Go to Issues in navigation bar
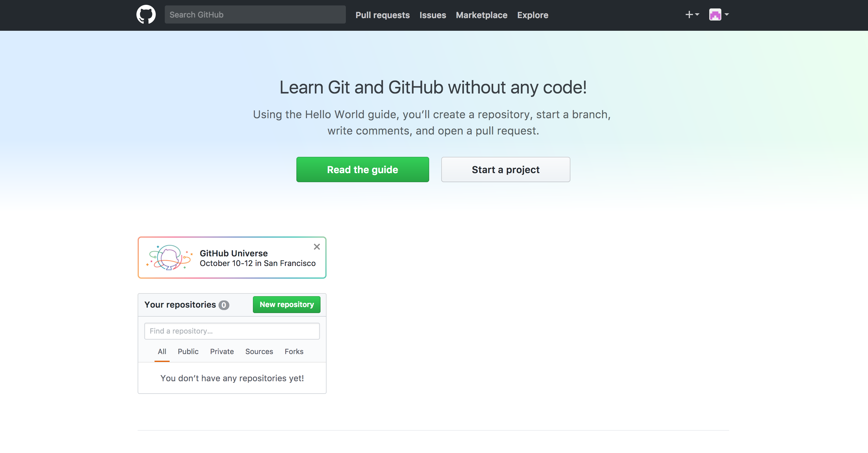This screenshot has height=453, width=868. click(x=433, y=15)
